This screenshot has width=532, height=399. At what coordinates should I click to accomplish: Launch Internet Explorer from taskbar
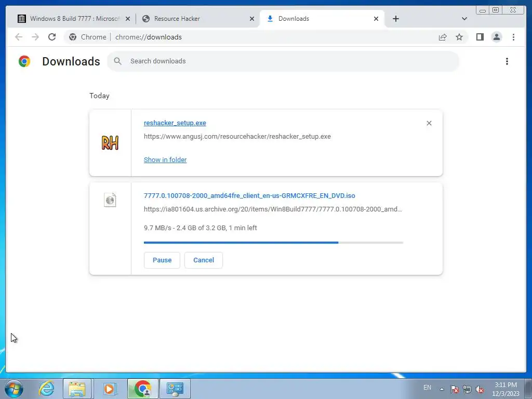coord(46,389)
